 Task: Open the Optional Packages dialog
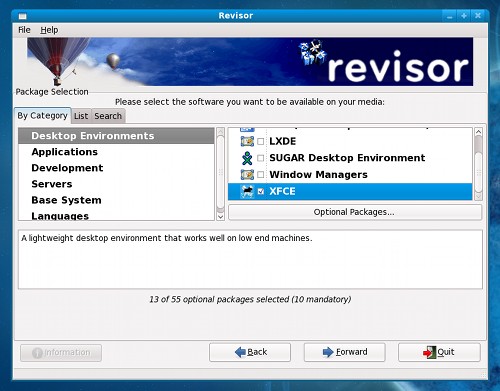point(355,212)
